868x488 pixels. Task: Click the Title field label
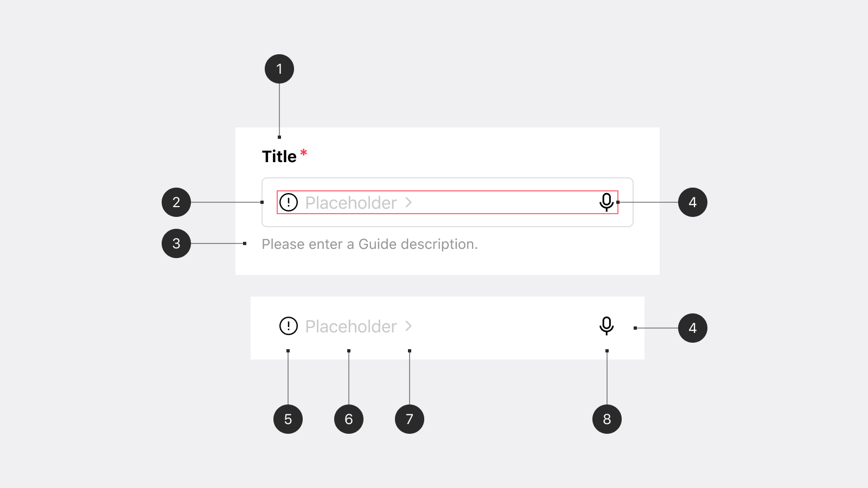(278, 156)
